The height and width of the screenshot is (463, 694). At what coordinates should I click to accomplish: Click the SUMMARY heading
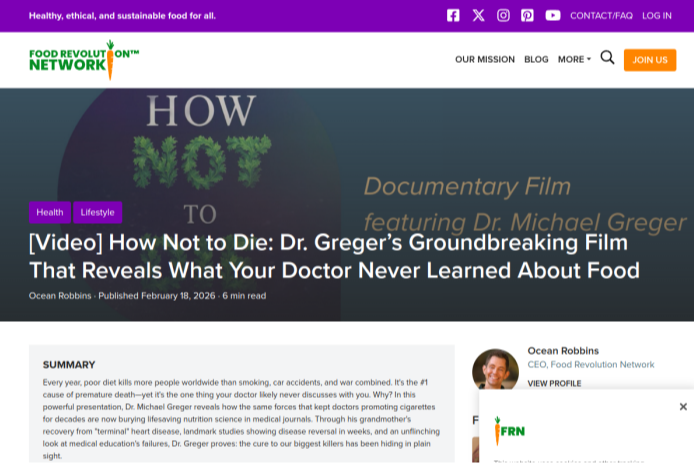(69, 365)
